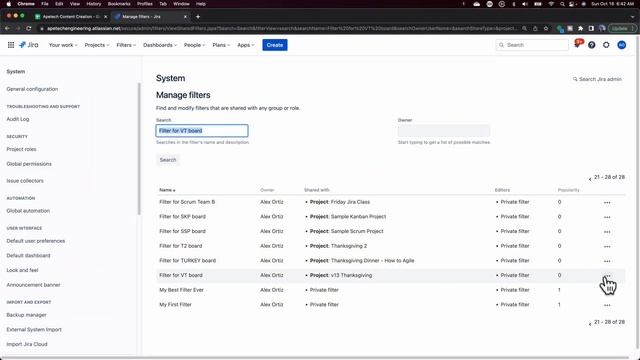Go to previous page arrow below the table
The height and width of the screenshot is (360, 640).
[x=590, y=324]
